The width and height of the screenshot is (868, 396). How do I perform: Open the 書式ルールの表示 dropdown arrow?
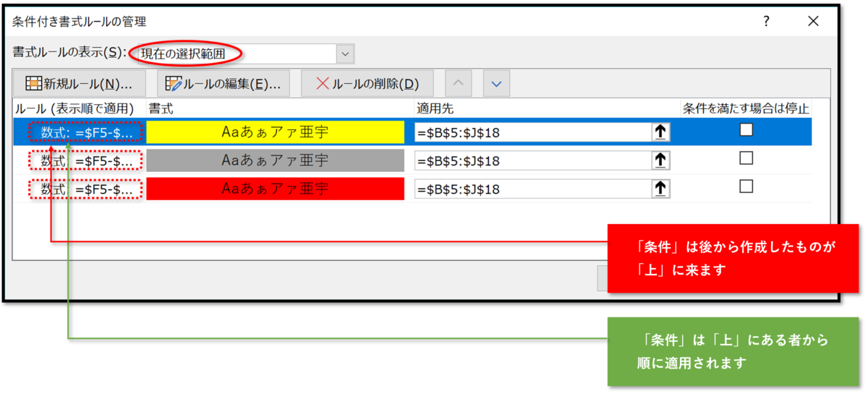pyautogui.click(x=345, y=53)
